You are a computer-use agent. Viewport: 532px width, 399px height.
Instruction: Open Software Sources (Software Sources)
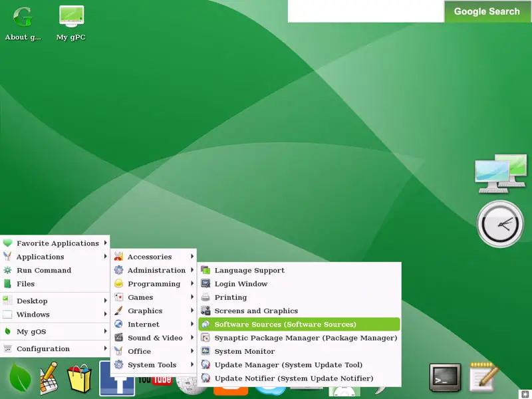coord(299,324)
